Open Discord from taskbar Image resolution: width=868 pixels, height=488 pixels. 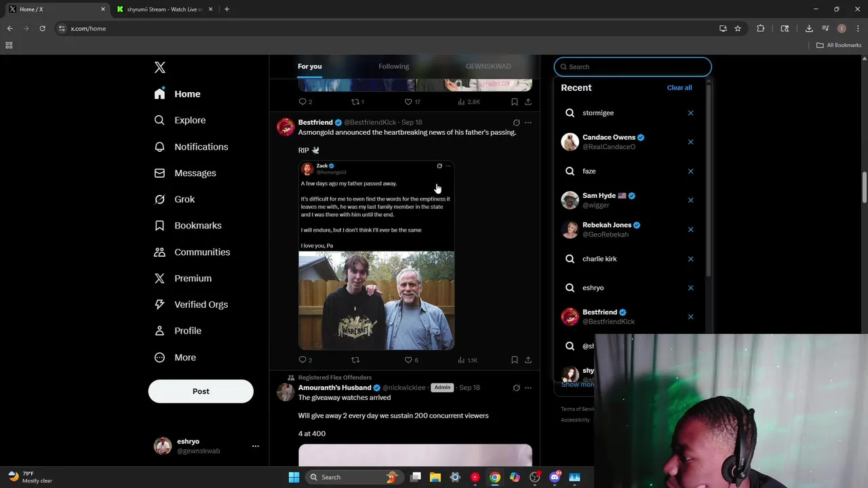tap(555, 477)
